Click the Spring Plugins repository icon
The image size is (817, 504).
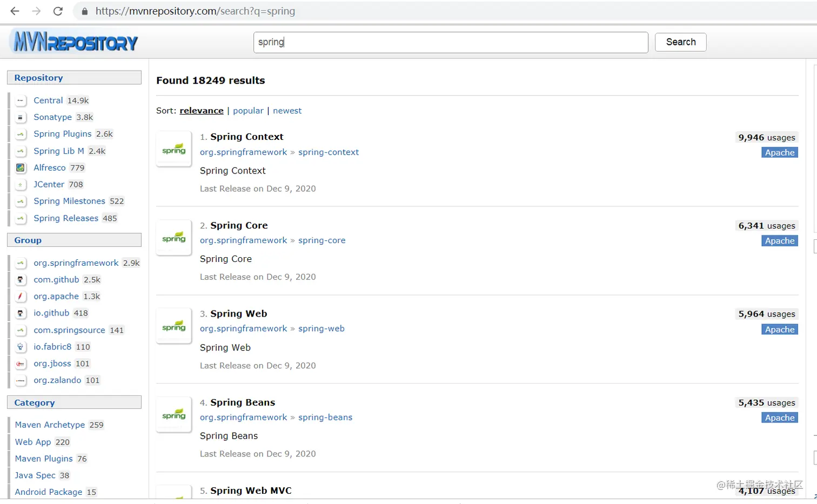(21, 134)
